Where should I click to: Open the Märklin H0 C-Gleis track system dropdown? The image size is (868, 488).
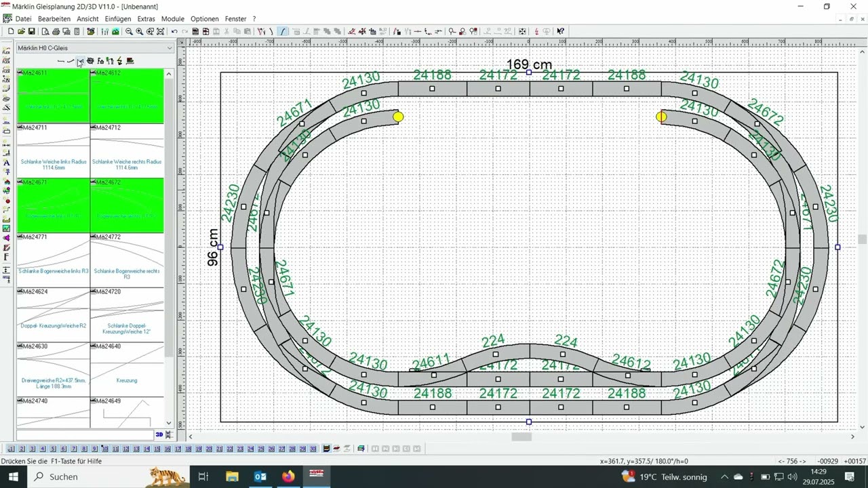95,48
